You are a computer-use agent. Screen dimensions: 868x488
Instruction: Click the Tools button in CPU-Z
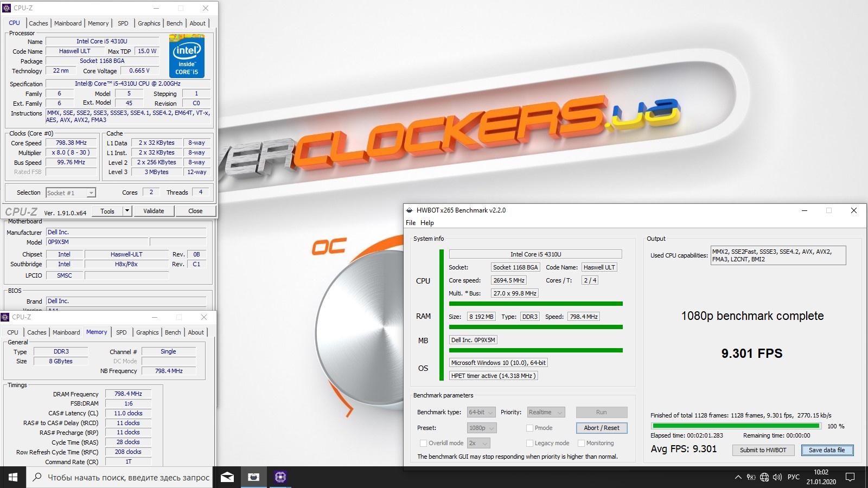click(x=107, y=211)
